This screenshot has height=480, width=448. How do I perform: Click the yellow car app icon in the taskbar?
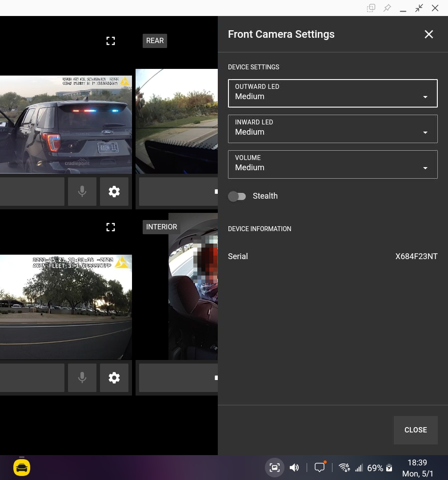pyautogui.click(x=22, y=468)
